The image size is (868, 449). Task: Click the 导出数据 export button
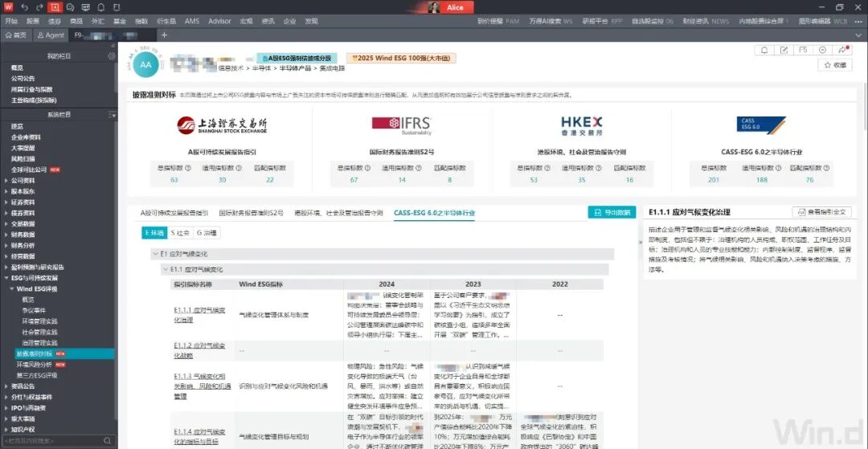[x=612, y=212]
